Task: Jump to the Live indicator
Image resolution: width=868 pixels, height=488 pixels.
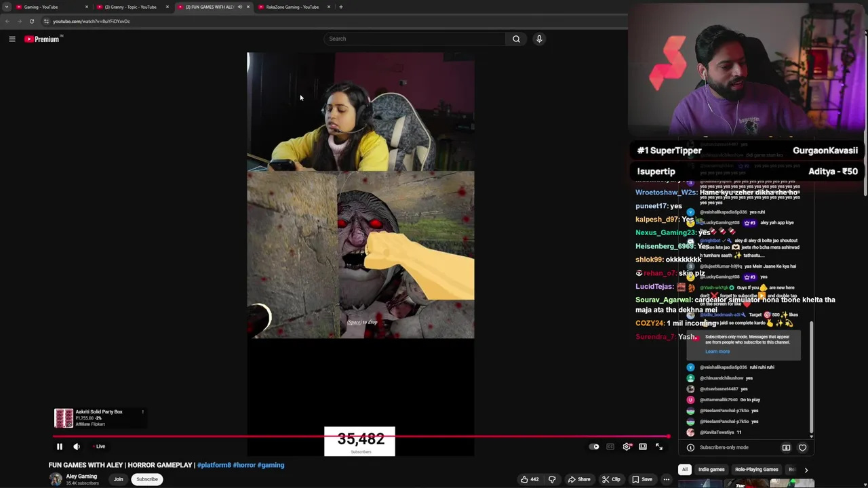Action: 99,447
